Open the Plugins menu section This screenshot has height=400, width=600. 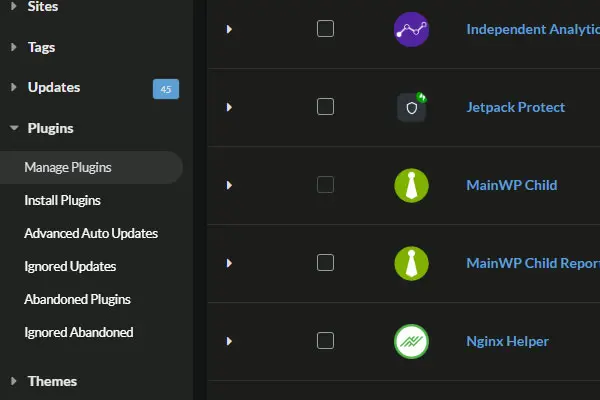[51, 128]
